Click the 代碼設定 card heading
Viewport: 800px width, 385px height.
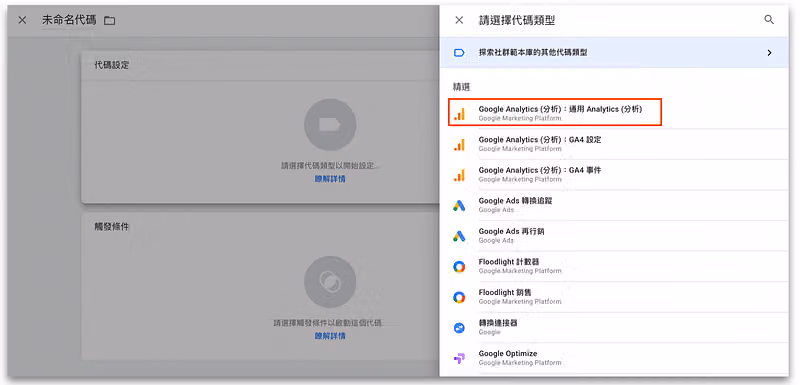[x=112, y=65]
